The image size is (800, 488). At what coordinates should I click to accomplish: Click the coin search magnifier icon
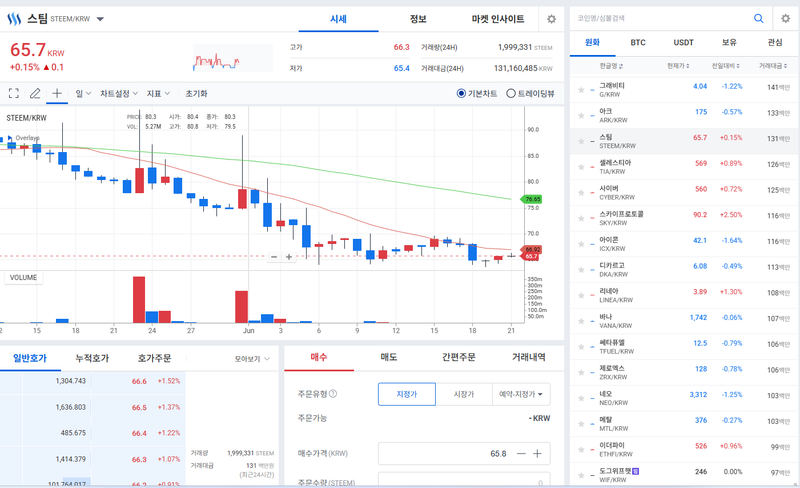click(x=759, y=18)
